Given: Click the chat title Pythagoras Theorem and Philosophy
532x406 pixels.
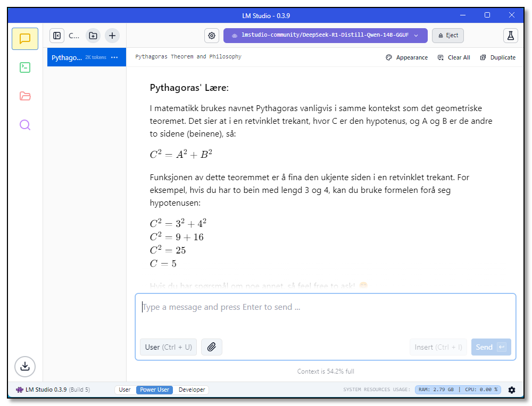Looking at the screenshot, I should pos(188,57).
